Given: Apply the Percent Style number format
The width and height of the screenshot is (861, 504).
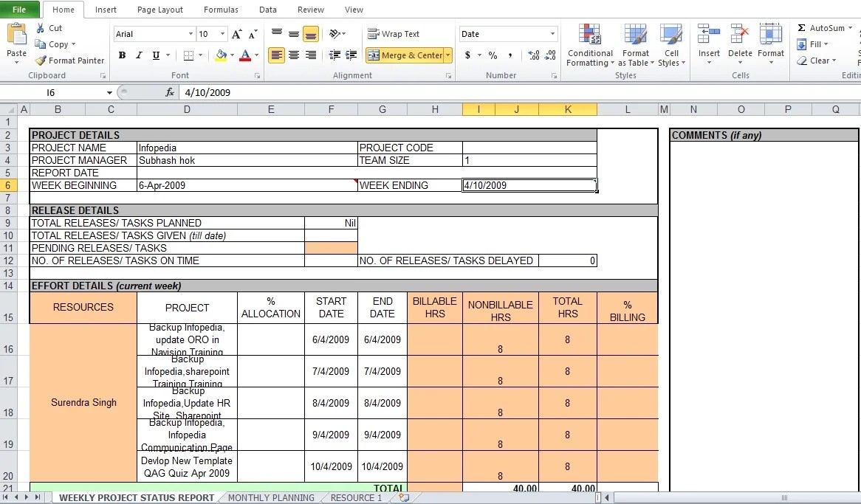Looking at the screenshot, I should 491,55.
